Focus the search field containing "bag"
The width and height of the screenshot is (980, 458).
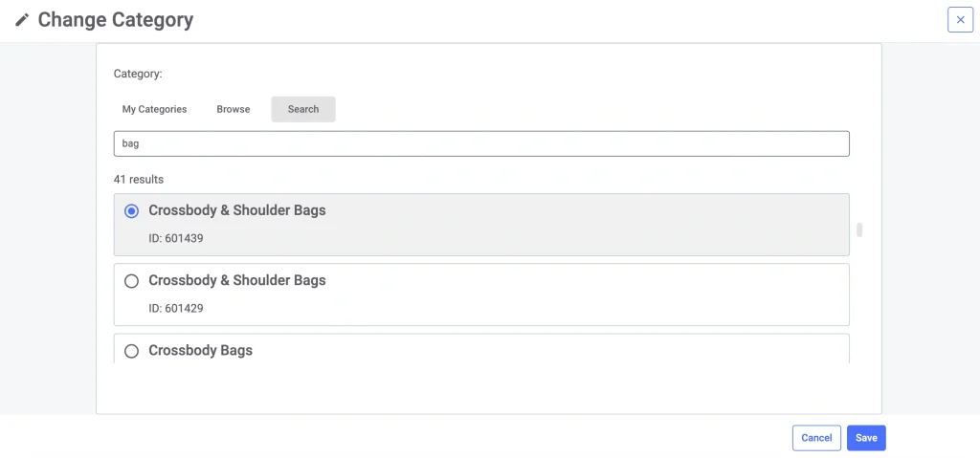(481, 143)
